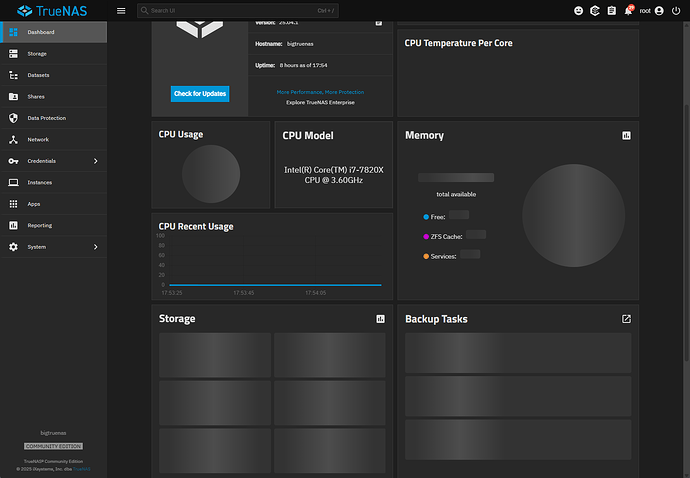Click the Dashboard sidebar icon

point(14,32)
